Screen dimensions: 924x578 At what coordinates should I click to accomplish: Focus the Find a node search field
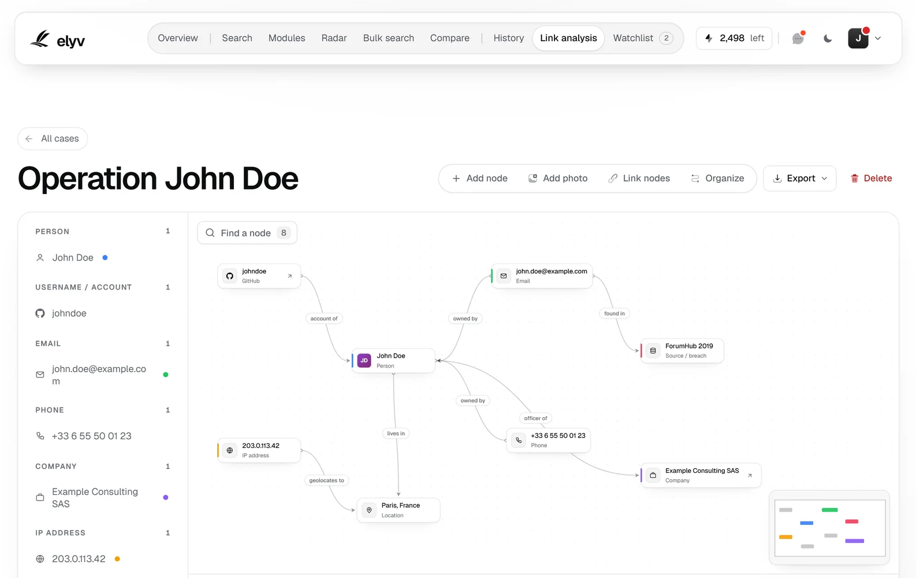coord(247,233)
